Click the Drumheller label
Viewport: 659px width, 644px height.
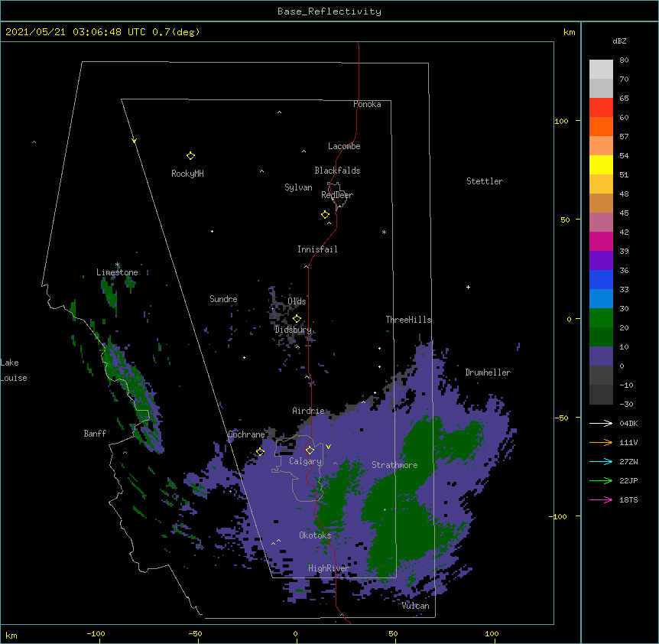488,372
